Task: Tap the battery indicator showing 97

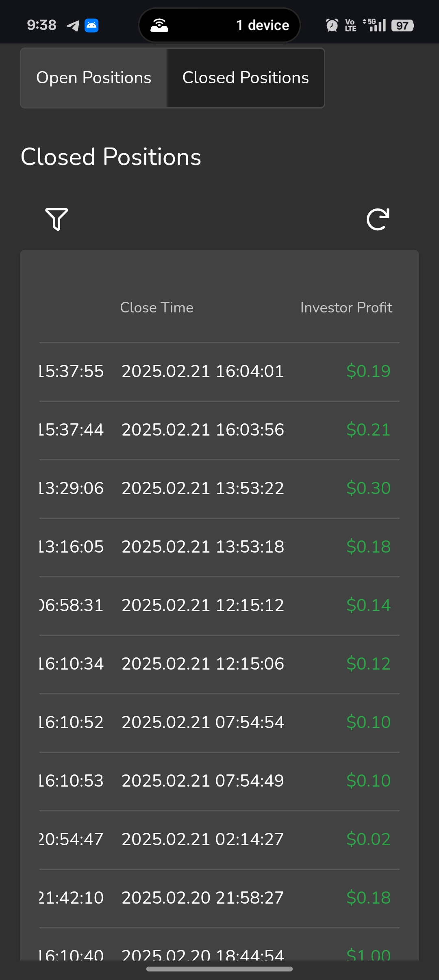Action: click(402, 26)
